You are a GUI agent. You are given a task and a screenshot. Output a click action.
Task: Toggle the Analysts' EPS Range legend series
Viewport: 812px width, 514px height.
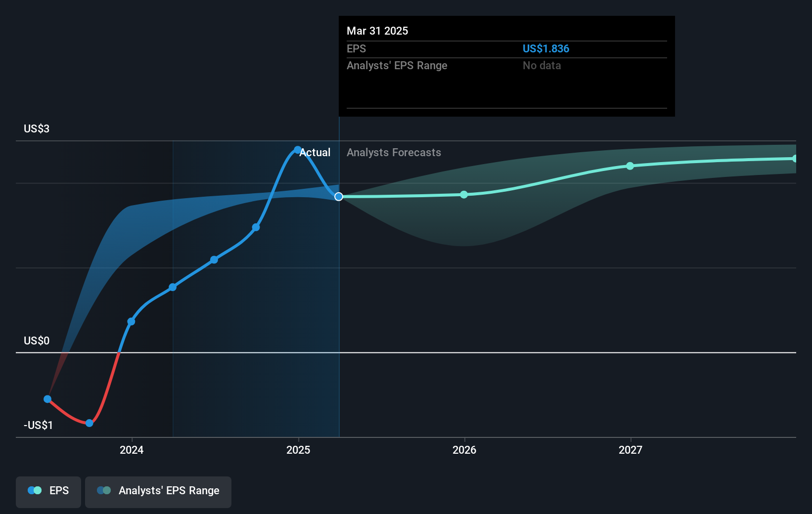(x=158, y=492)
